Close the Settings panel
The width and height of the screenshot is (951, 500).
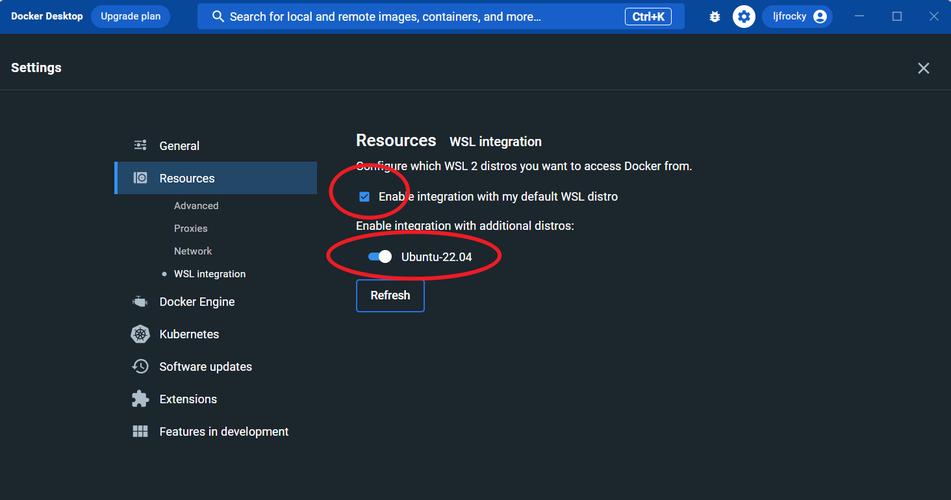pyautogui.click(x=923, y=68)
